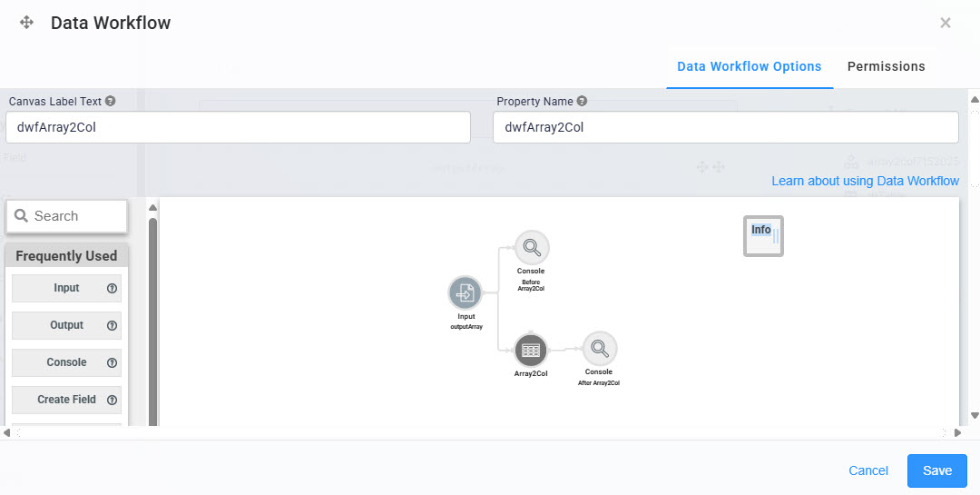
Task: Switch to the Permissions tab
Action: tap(887, 66)
